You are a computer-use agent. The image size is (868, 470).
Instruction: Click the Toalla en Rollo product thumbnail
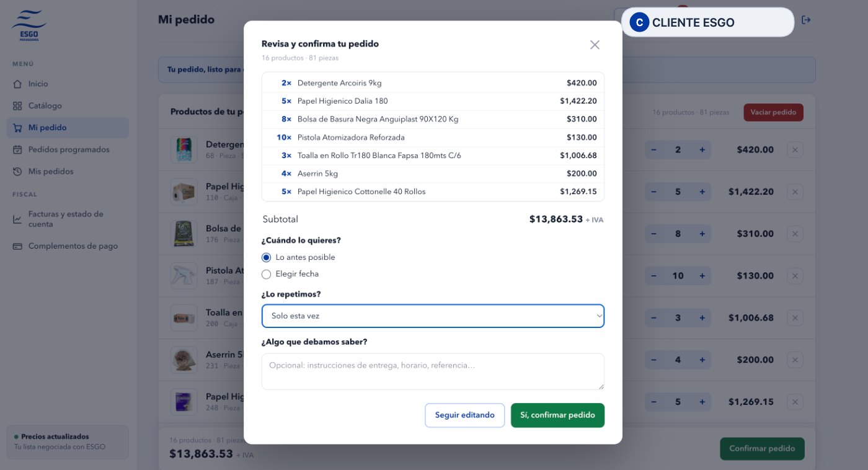coord(184,318)
